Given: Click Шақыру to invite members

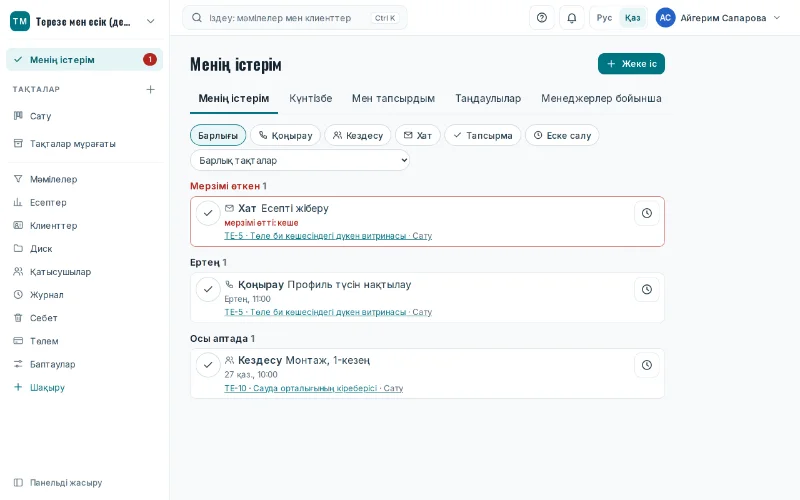Looking at the screenshot, I should (84, 387).
